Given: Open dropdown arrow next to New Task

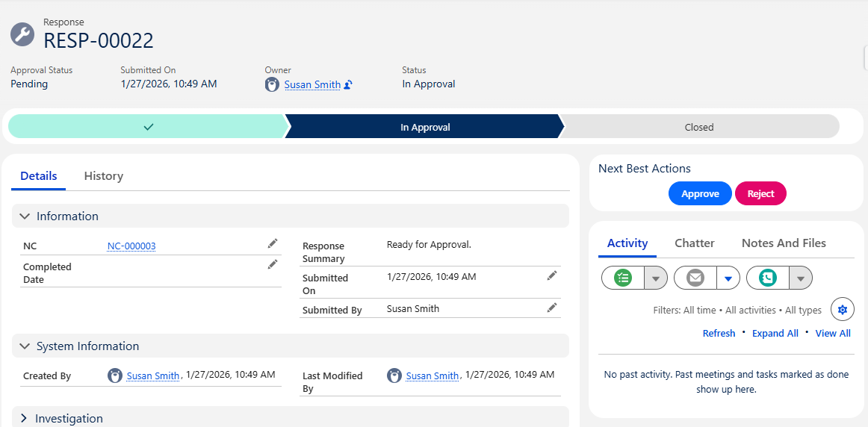Looking at the screenshot, I should point(655,278).
